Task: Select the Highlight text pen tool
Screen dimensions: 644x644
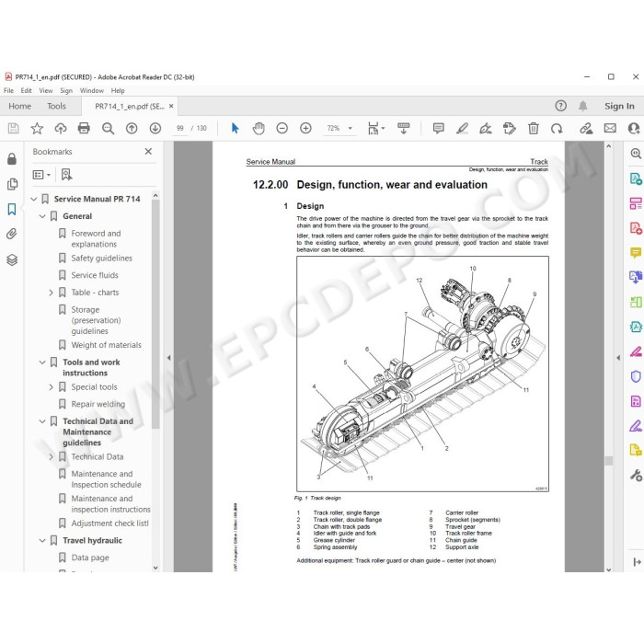Action: click(463, 129)
